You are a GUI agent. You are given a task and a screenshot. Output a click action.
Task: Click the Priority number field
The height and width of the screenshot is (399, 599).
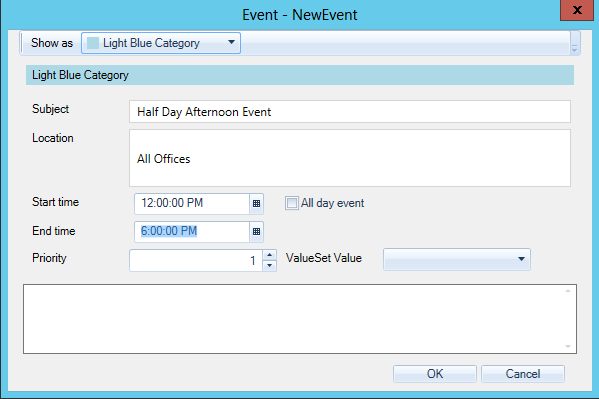[x=196, y=261]
